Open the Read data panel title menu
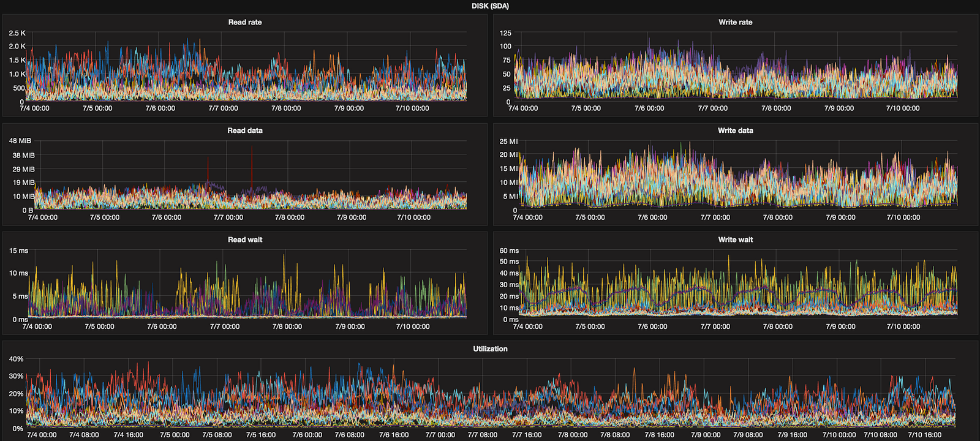This screenshot has width=980, height=441. point(245,130)
